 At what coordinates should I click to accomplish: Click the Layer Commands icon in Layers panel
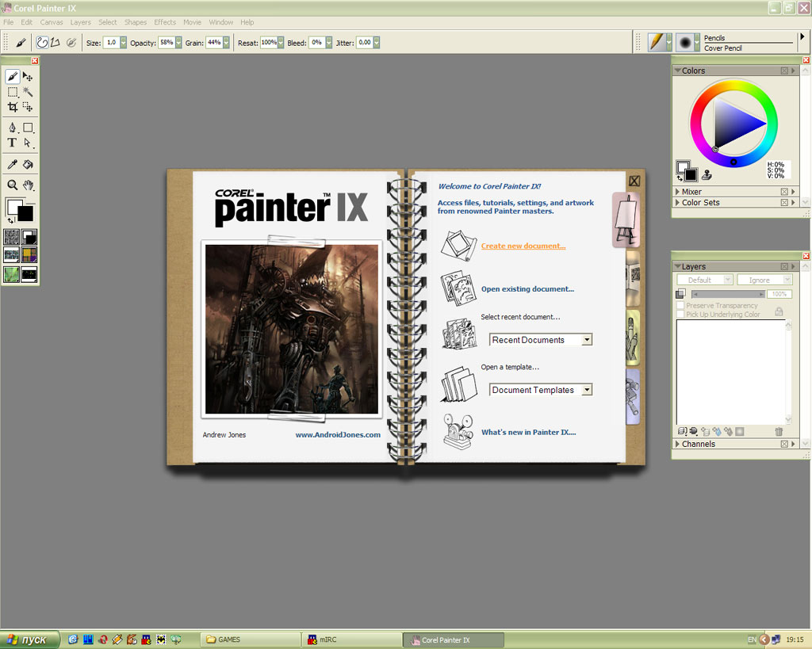click(x=682, y=431)
